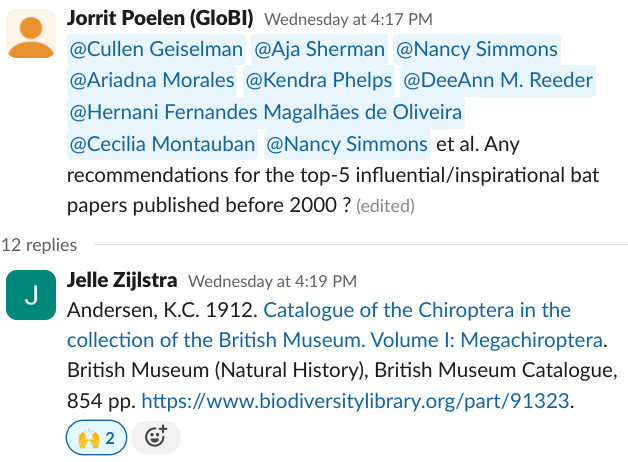Click the Jelle Zijlstra sender name
This screenshot has height=462, width=628.
122,281
